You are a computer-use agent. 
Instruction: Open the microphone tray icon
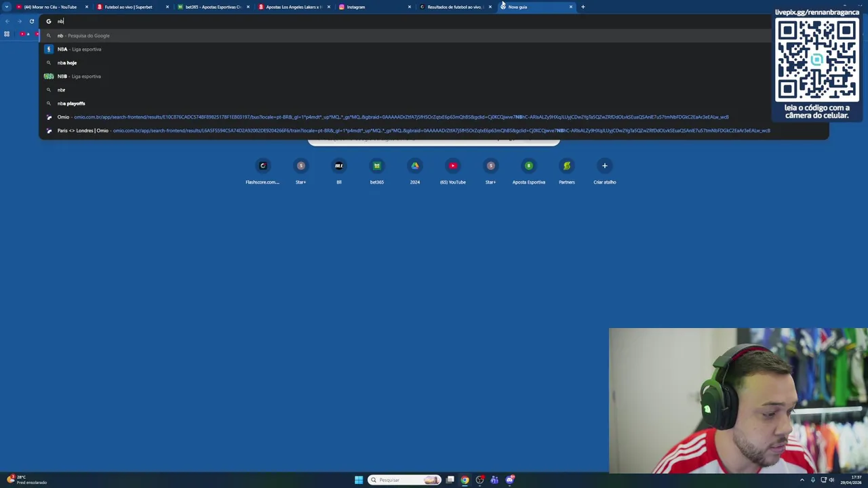pos(813,480)
